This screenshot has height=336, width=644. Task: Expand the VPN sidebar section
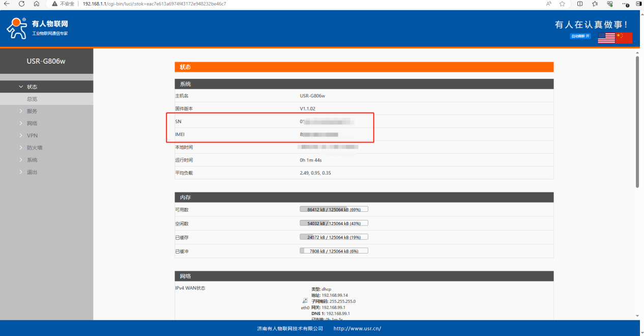32,135
